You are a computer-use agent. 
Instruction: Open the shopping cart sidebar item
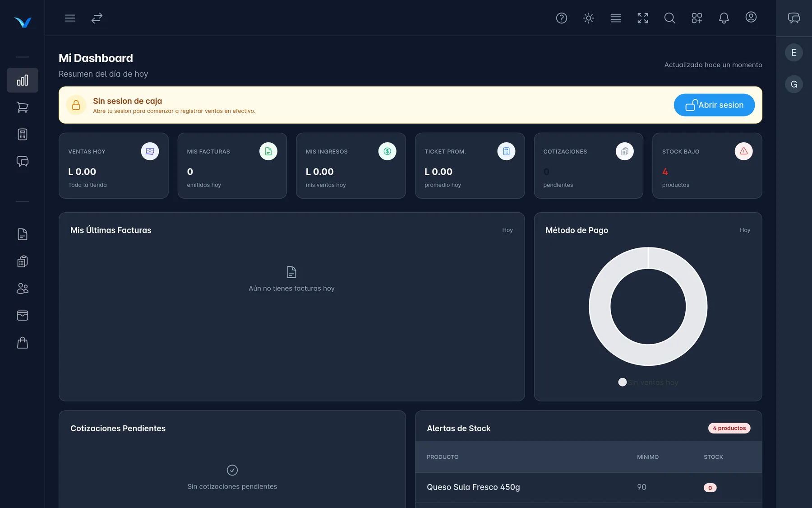pyautogui.click(x=23, y=107)
